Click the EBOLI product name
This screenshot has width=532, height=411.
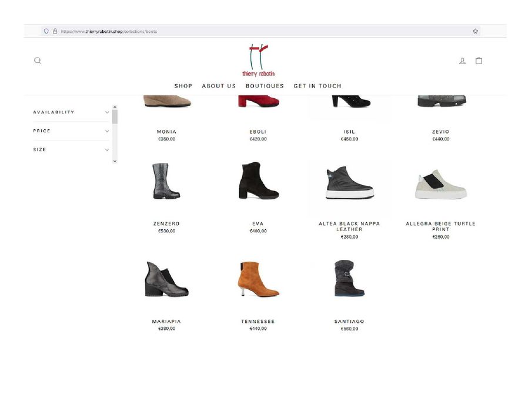(258, 132)
